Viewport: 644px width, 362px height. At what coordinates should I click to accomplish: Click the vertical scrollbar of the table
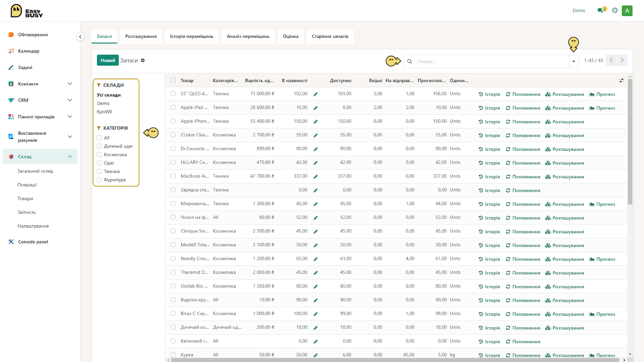pos(630,142)
